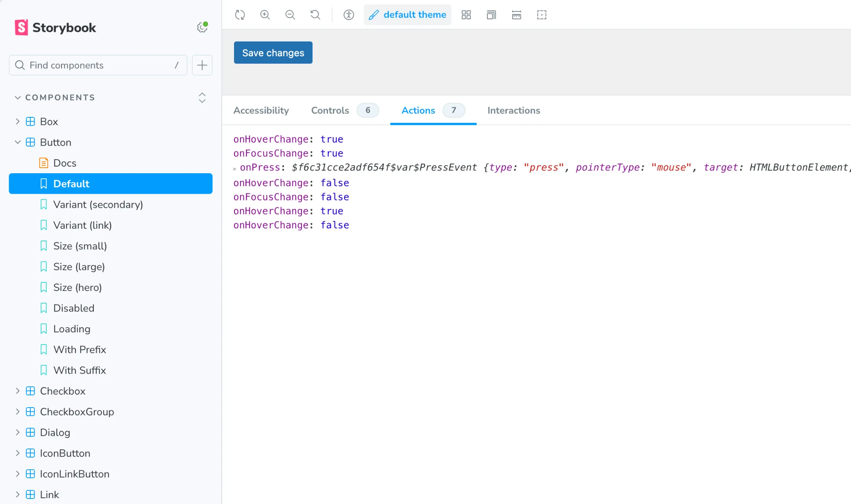Click the plus create story button

[202, 65]
